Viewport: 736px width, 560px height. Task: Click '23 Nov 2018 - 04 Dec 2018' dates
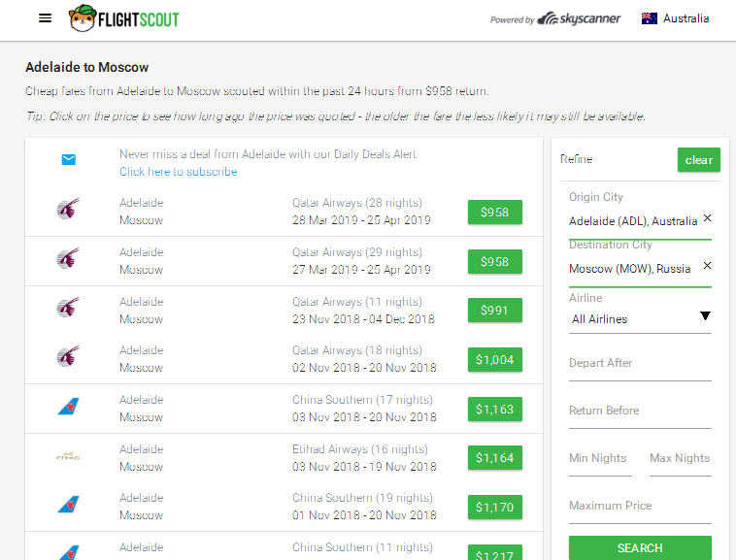point(363,319)
